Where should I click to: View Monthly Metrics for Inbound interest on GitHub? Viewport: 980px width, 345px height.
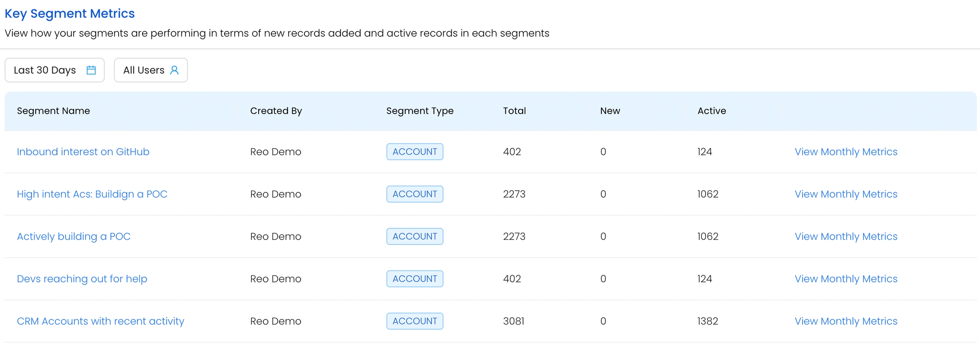(846, 152)
